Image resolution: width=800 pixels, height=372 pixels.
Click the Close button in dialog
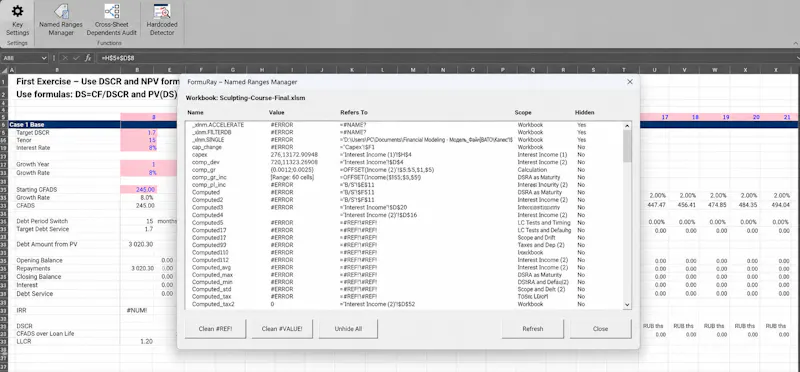(x=601, y=329)
